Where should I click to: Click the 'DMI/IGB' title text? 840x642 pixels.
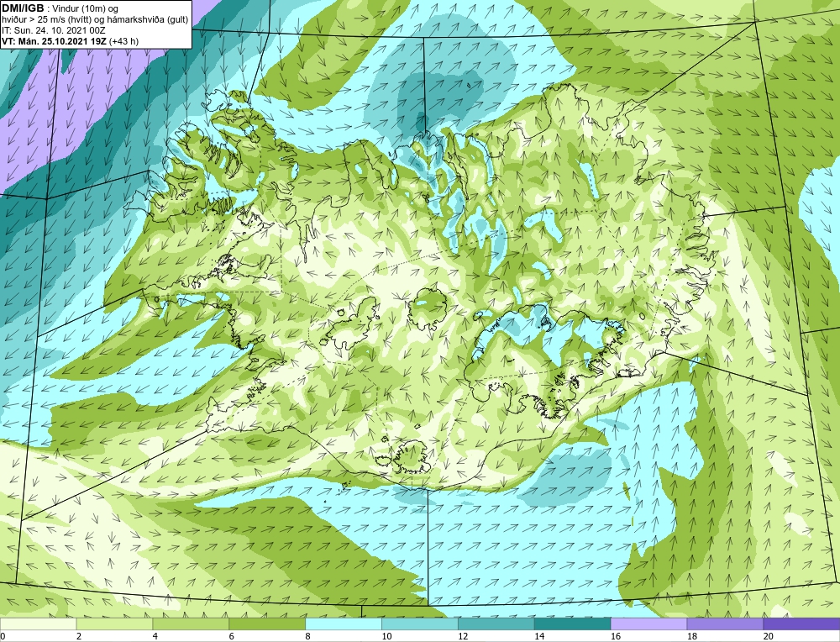click(x=23, y=8)
